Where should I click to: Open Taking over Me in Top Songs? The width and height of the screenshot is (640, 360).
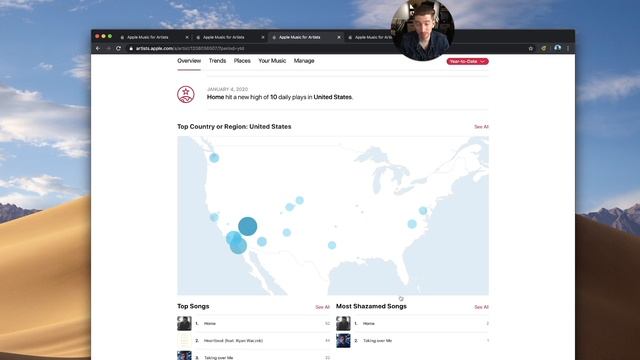pyautogui.click(x=253, y=356)
